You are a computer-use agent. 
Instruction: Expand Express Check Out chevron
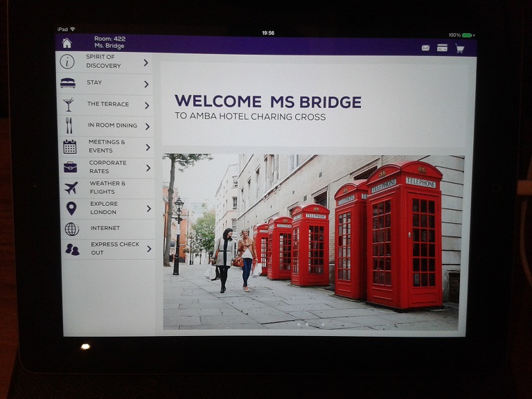point(150,249)
